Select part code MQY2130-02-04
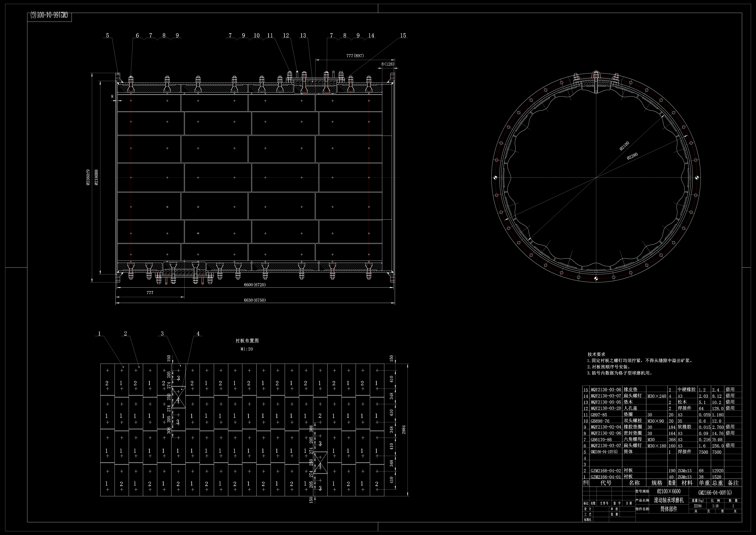756x535 pixels. [x=606, y=427]
